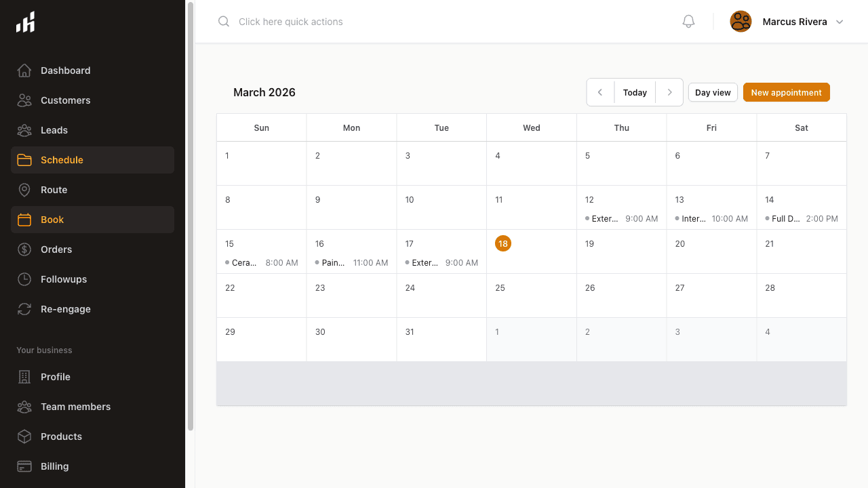This screenshot has height=488, width=868.
Task: Open the Leads section
Action: click(x=54, y=130)
